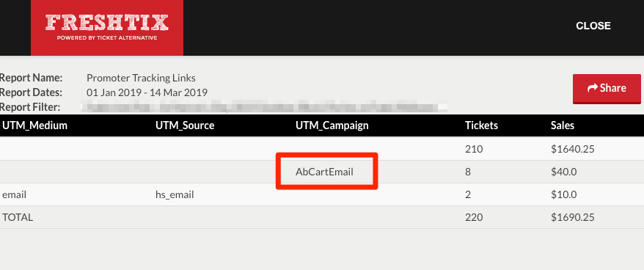Click the Tickets column header
Image resolution: width=644 pixels, height=270 pixels.
tap(481, 125)
